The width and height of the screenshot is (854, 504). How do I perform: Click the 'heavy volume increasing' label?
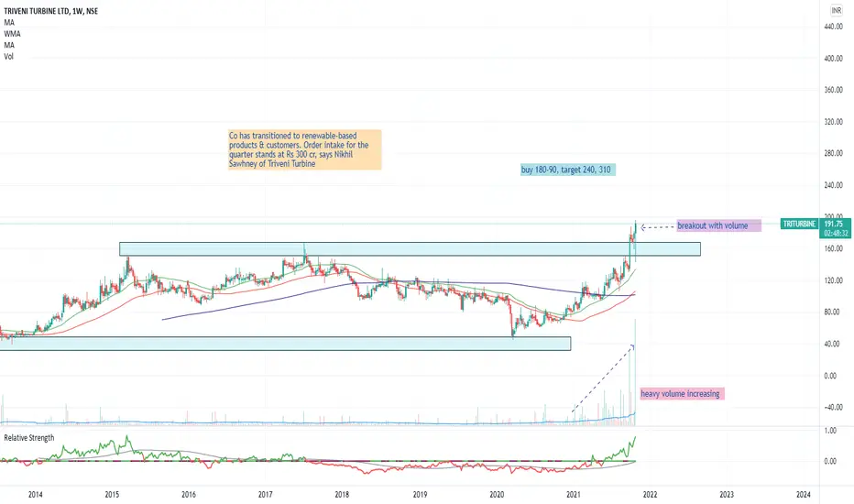[683, 393]
